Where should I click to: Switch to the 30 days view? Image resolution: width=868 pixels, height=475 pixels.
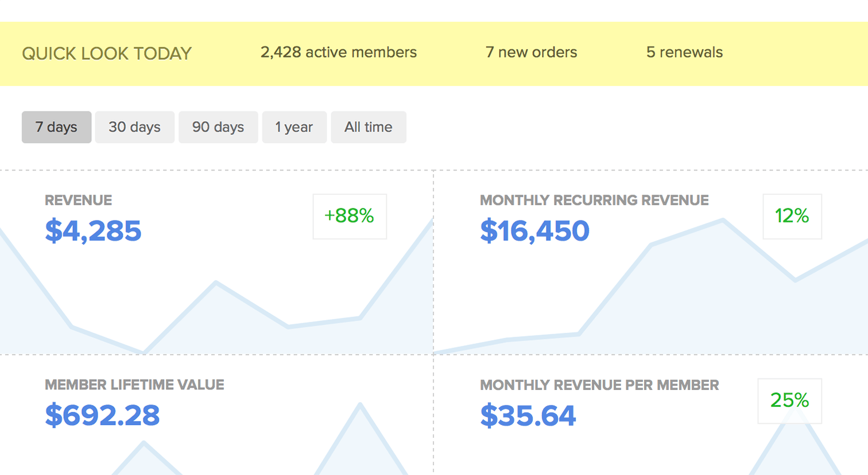tap(135, 127)
